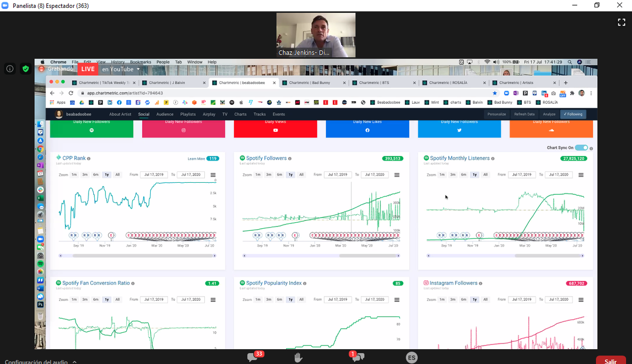
Task: Select 1m zoom on Spotify Followers chart
Action: click(x=258, y=174)
